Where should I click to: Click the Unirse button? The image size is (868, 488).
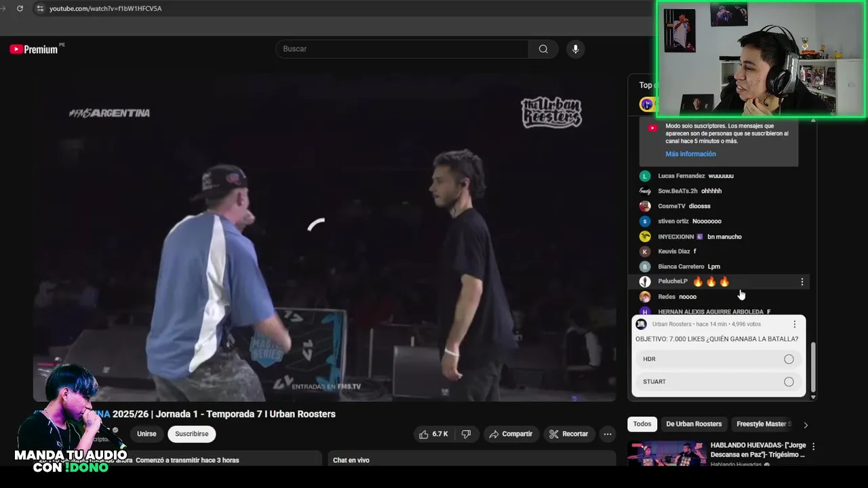pos(146,434)
